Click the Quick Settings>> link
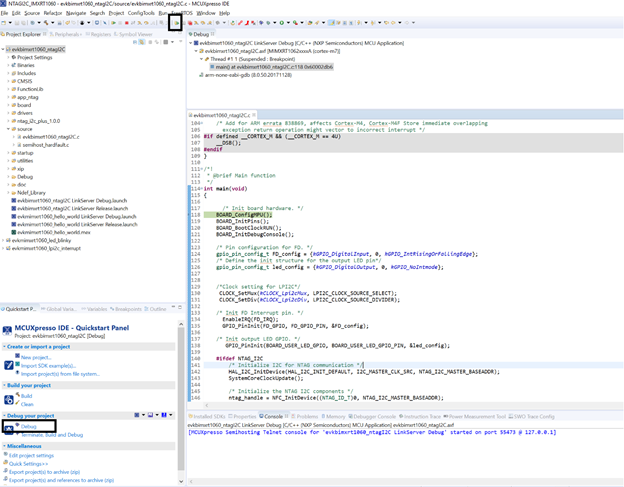The height and width of the screenshot is (487, 624). coord(28,464)
